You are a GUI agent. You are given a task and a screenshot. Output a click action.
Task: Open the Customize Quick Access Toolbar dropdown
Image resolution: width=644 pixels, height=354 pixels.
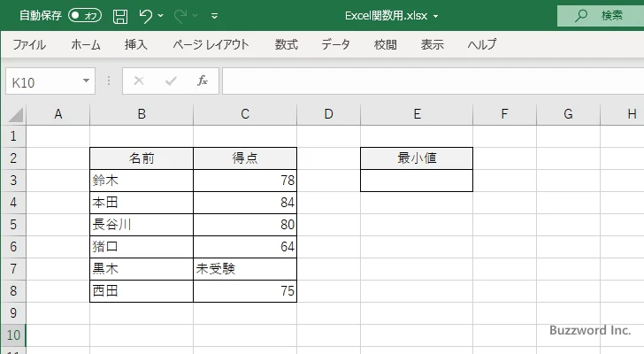coord(214,16)
